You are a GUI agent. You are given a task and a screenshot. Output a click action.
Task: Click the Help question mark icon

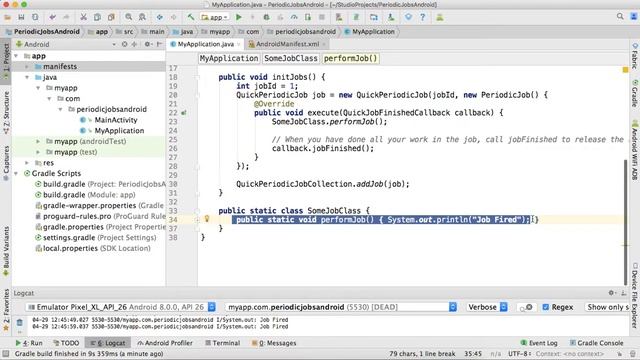click(x=422, y=17)
